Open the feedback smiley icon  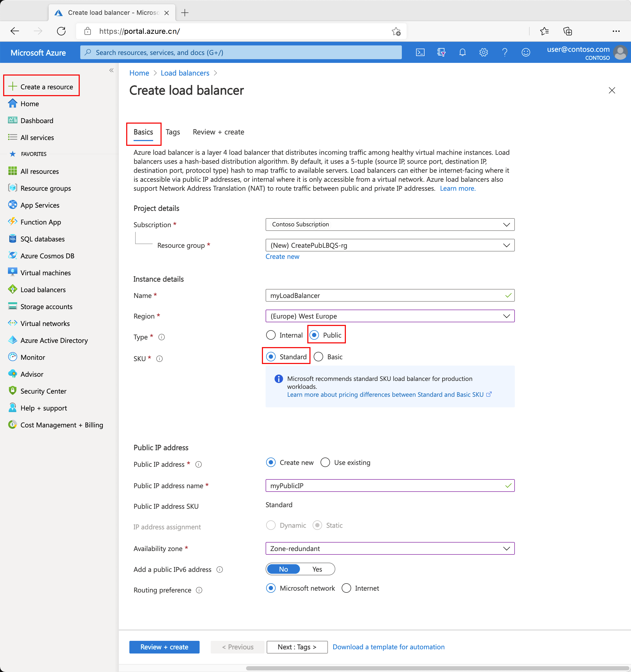pos(526,52)
